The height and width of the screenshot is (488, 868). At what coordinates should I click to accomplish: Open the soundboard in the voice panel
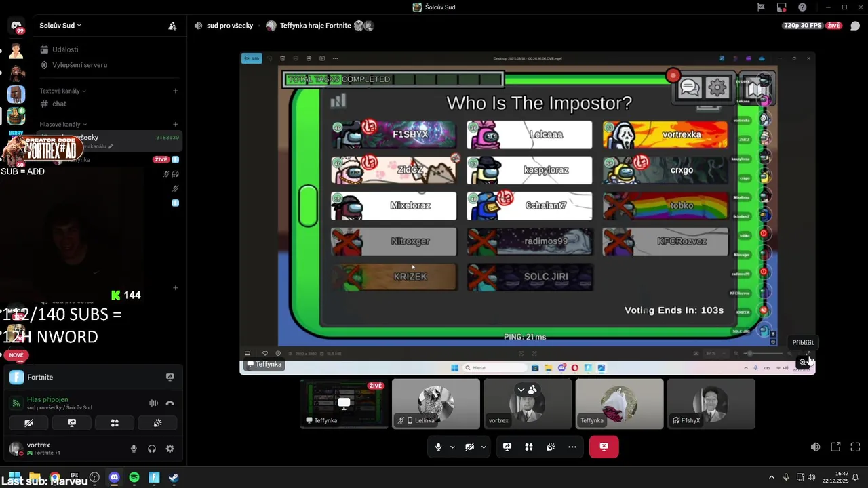pyautogui.click(x=157, y=423)
